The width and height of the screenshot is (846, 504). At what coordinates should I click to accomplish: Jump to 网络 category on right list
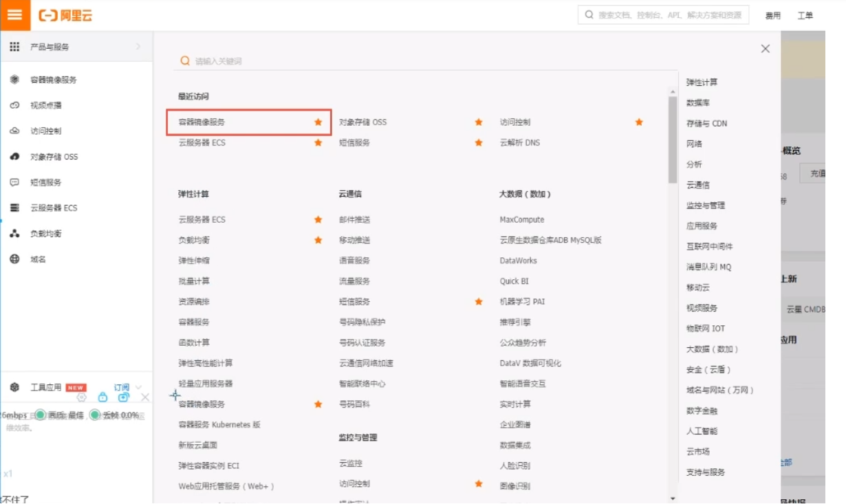coord(694,144)
